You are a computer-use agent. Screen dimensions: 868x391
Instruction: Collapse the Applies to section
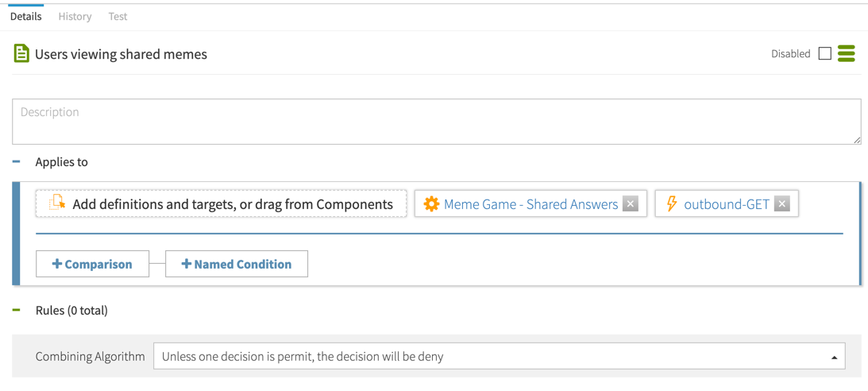pos(17,161)
